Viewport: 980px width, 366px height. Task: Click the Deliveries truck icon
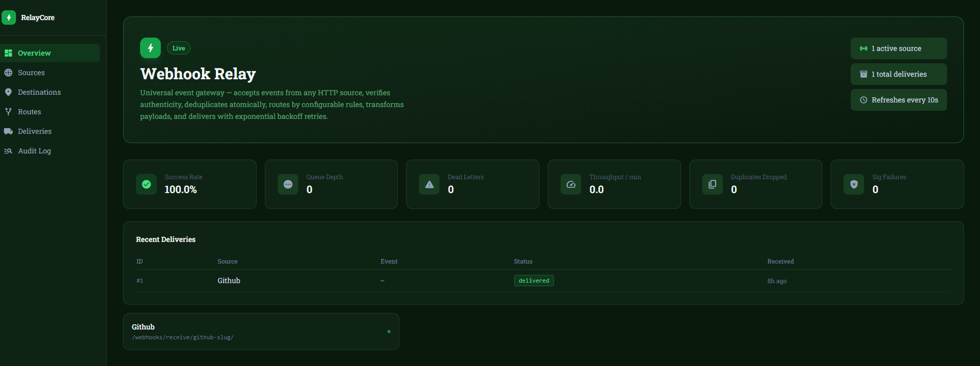click(x=8, y=131)
